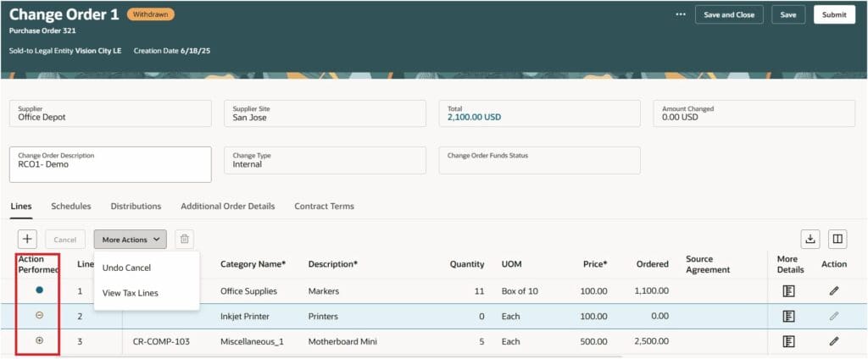
Task: Click the 2,100.00 USD total link
Action: point(475,118)
